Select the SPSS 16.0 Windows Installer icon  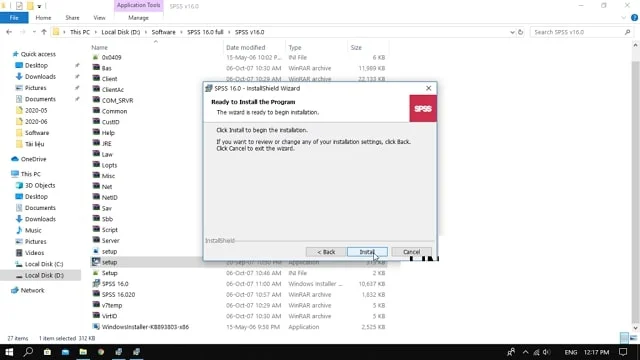coord(96,283)
